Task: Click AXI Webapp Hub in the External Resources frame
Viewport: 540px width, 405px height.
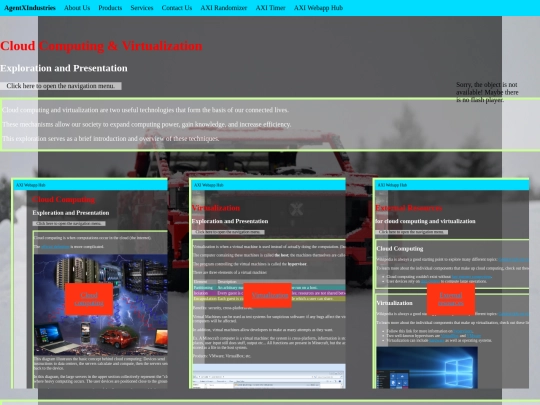Action: pyautogui.click(x=392, y=185)
